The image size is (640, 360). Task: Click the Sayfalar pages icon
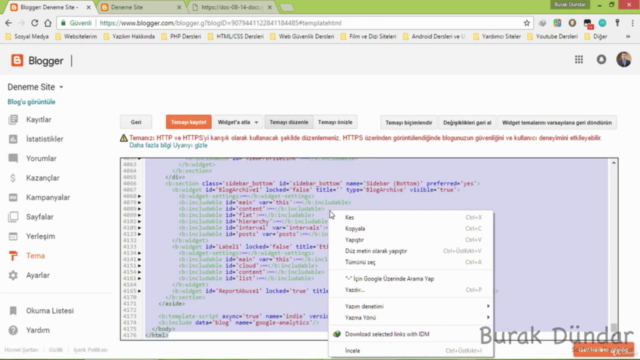click(13, 217)
